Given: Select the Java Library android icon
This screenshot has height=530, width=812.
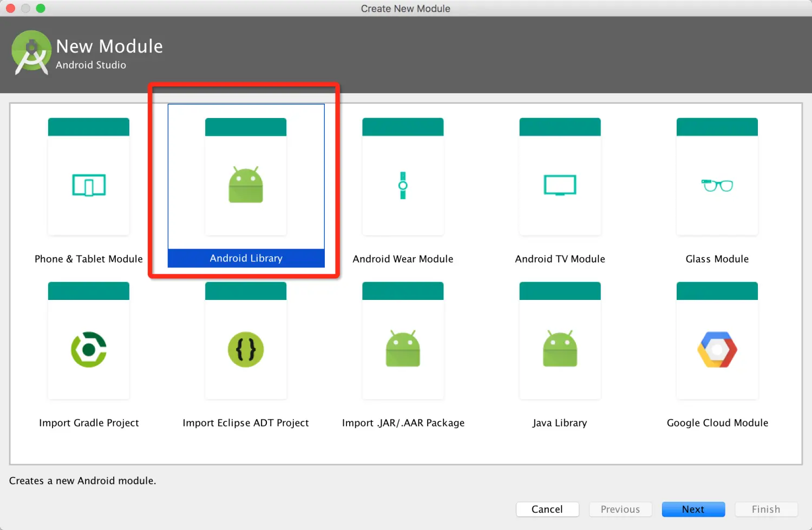Looking at the screenshot, I should click(560, 349).
